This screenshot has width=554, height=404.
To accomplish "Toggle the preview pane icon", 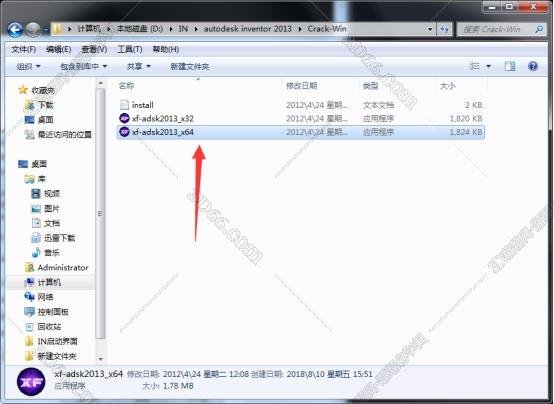I will point(509,66).
